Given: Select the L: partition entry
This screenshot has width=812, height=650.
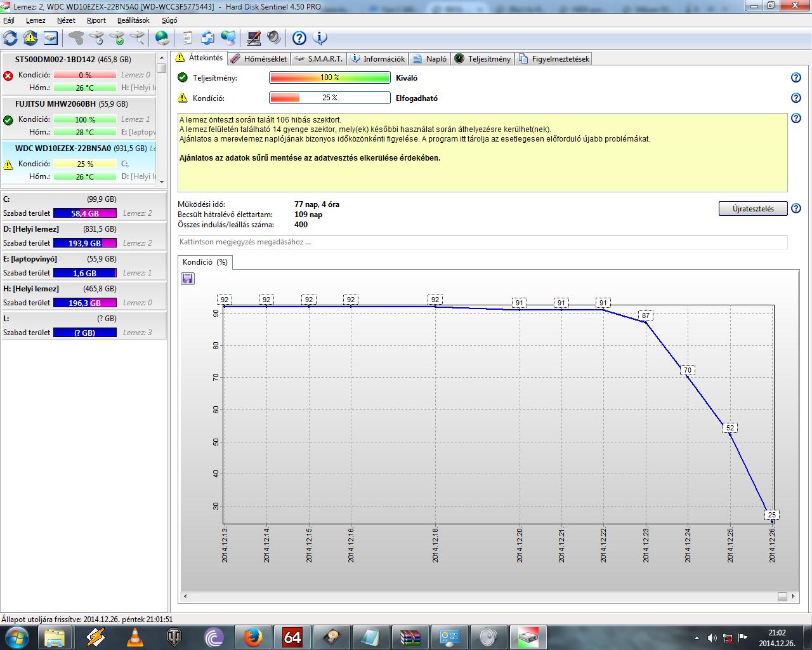Looking at the screenshot, I should click(x=84, y=325).
